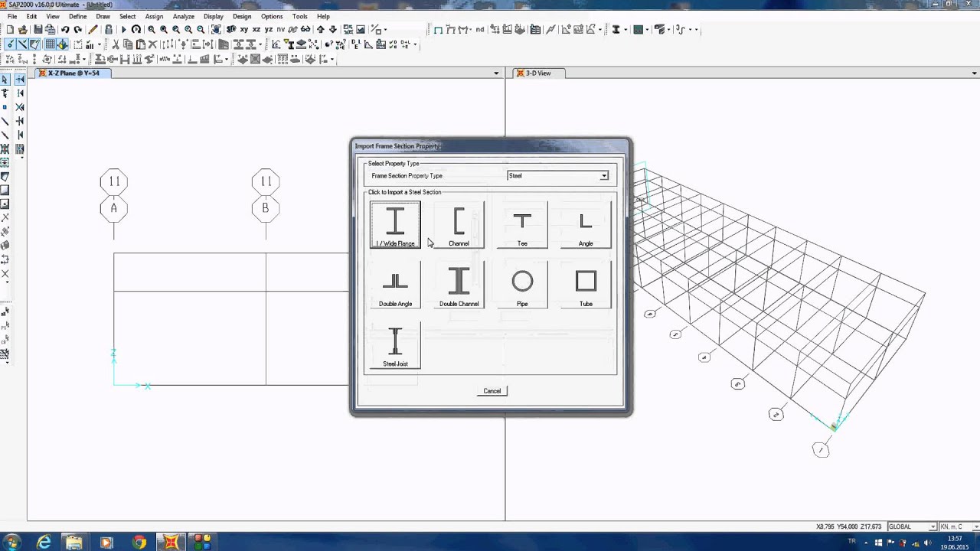Viewport: 980px width, 551px height.
Task: Pick the Angle steel section
Action: tap(586, 225)
